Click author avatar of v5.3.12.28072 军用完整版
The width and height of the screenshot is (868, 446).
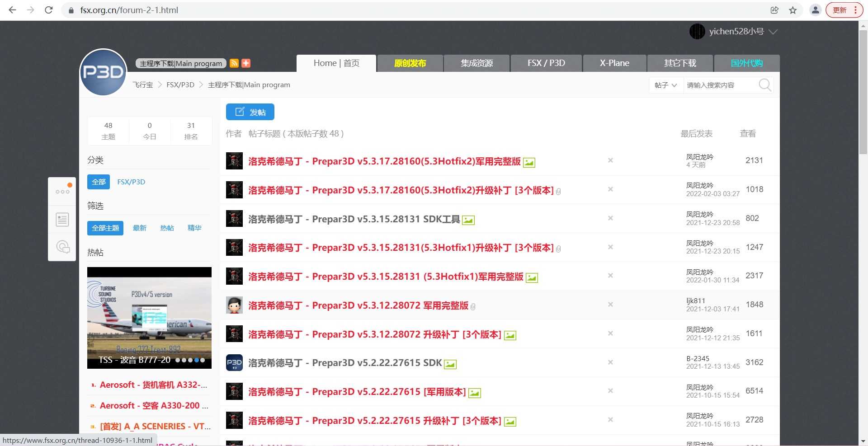click(234, 305)
